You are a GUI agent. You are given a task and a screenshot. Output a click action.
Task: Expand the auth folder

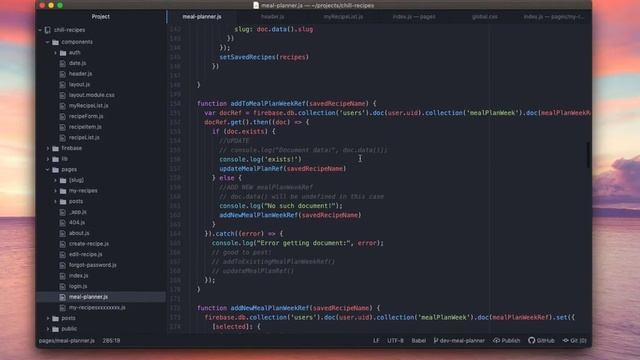(56, 53)
